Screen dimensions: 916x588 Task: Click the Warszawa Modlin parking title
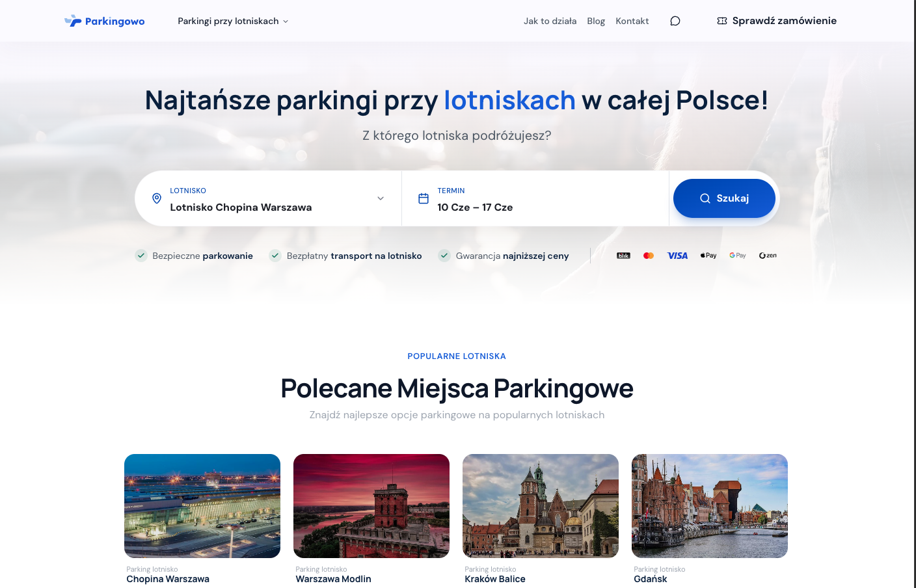(333, 579)
